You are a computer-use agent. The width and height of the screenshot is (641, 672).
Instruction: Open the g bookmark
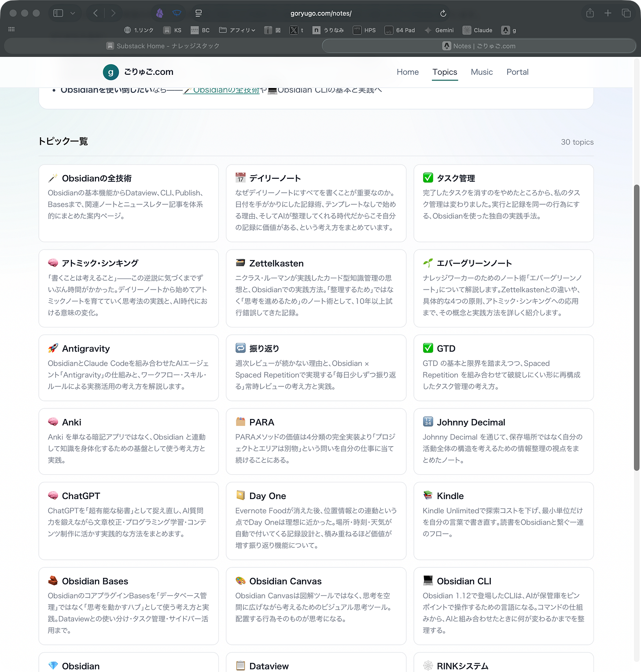pyautogui.click(x=508, y=30)
